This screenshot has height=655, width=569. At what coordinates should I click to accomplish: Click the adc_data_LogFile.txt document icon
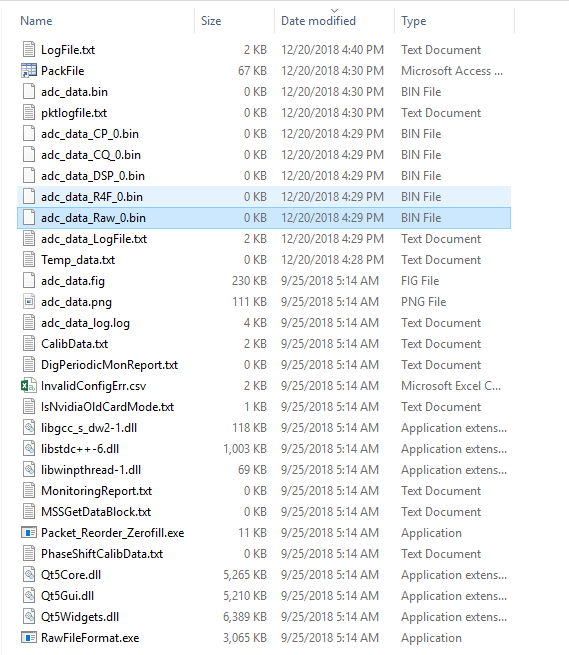[29, 239]
